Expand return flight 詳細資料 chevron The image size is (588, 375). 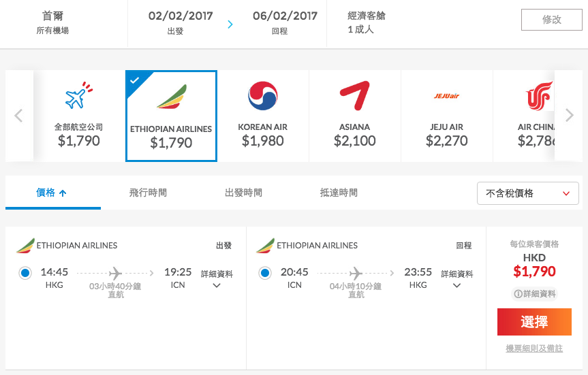click(x=457, y=285)
